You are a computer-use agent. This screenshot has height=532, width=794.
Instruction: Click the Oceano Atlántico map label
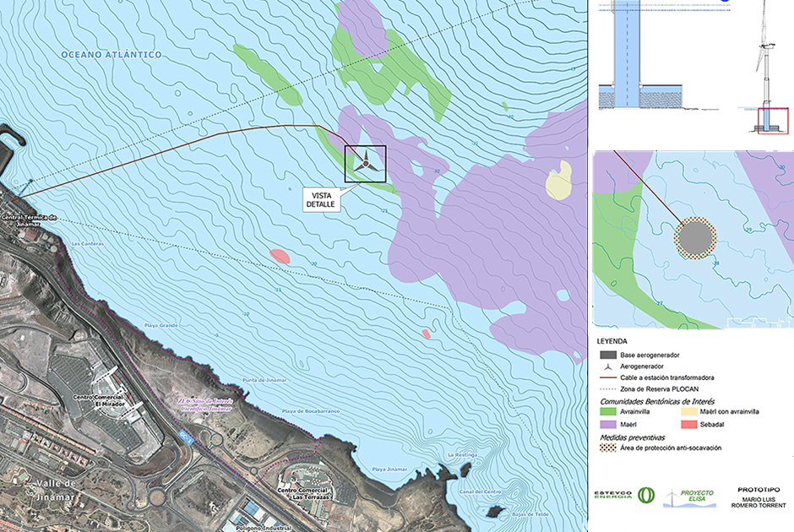click(x=111, y=54)
